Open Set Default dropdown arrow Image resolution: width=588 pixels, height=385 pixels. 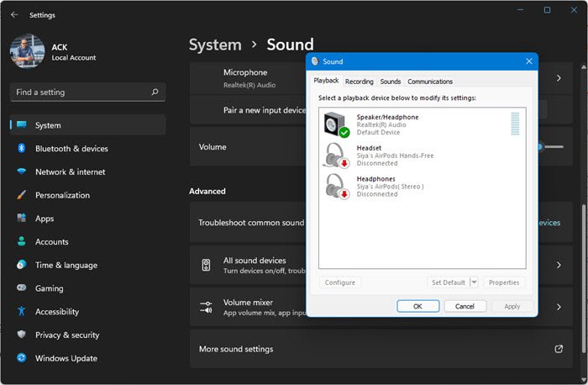coord(474,283)
